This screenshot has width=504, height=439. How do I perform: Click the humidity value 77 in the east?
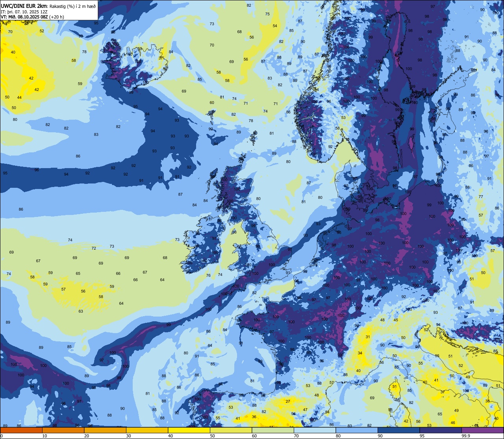(x=481, y=196)
